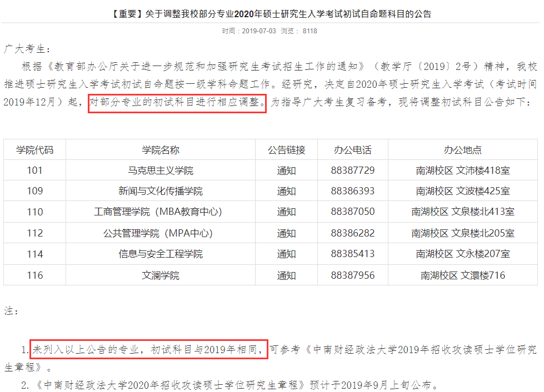Open the 通知 link for 文澜学院
The height and width of the screenshot is (392, 544).
coord(286,275)
